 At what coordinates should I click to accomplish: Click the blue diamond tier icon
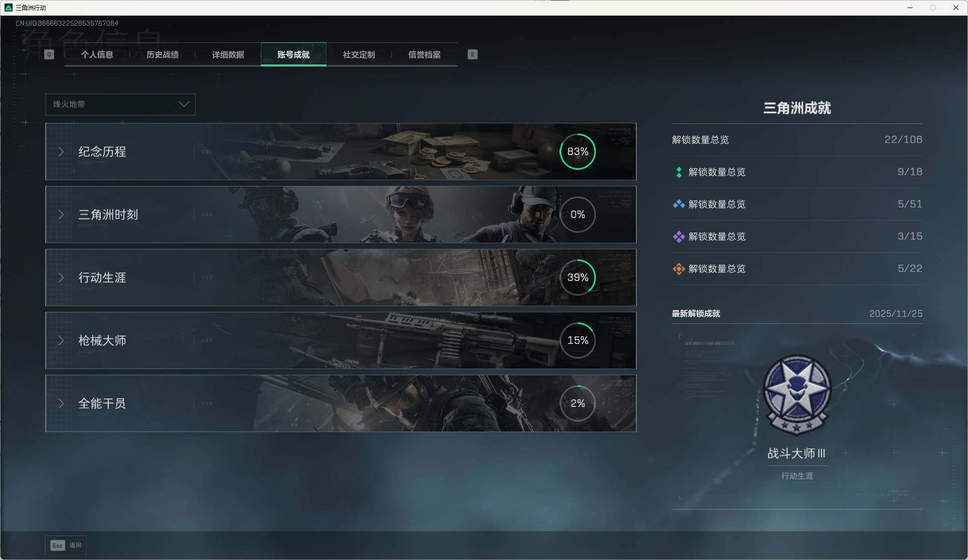[678, 204]
